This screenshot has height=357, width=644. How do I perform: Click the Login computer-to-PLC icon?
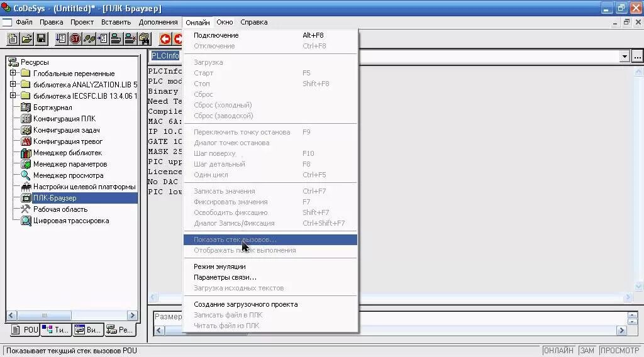coord(116,39)
